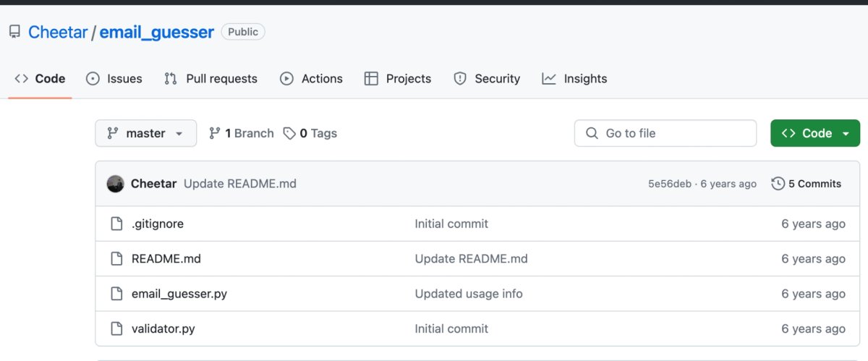View the 5 Commits history
Screen dimensions: 868x361
point(807,184)
